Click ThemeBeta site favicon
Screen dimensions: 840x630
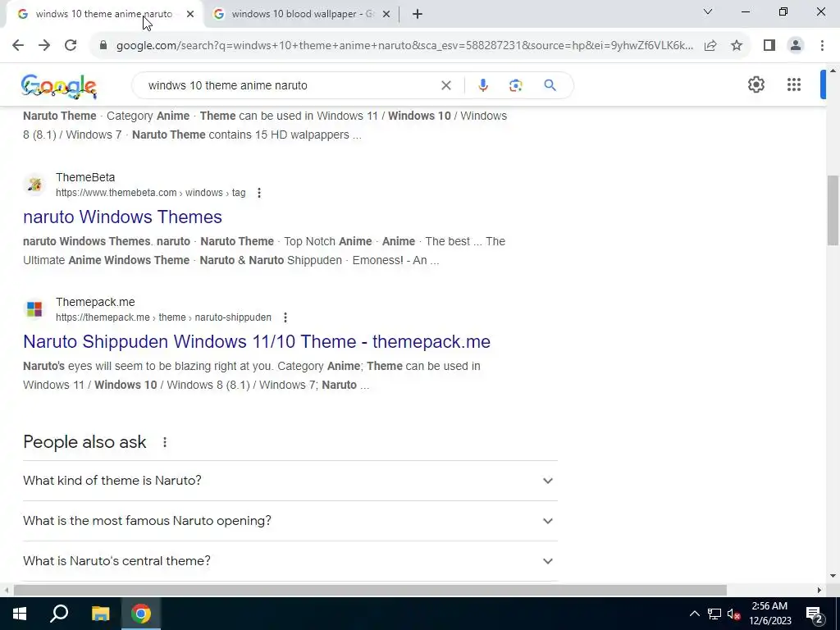34,185
